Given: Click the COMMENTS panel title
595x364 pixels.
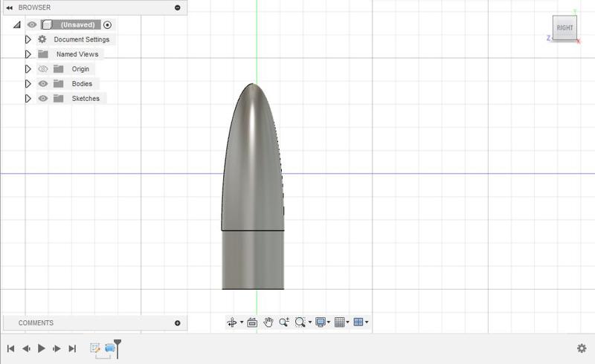Looking at the screenshot, I should [36, 323].
